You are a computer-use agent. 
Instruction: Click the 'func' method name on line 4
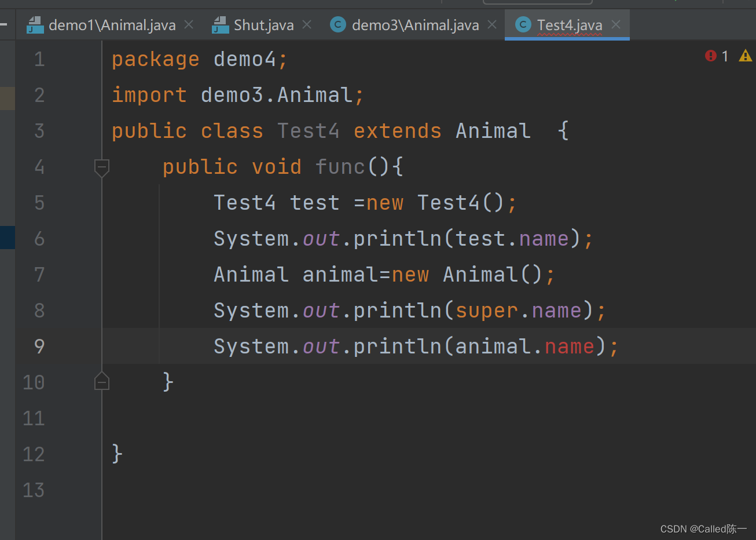pos(340,167)
